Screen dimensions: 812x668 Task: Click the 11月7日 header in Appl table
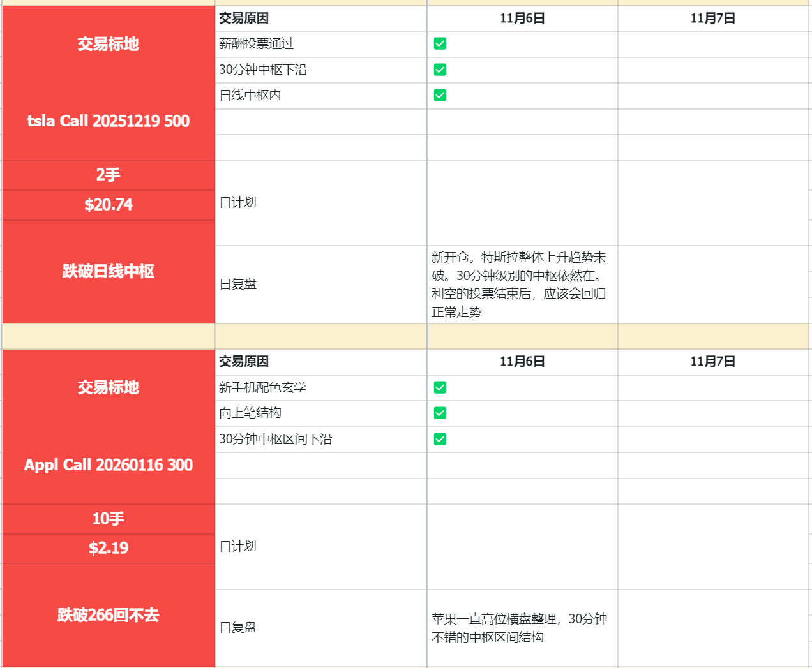pyautogui.click(x=714, y=362)
